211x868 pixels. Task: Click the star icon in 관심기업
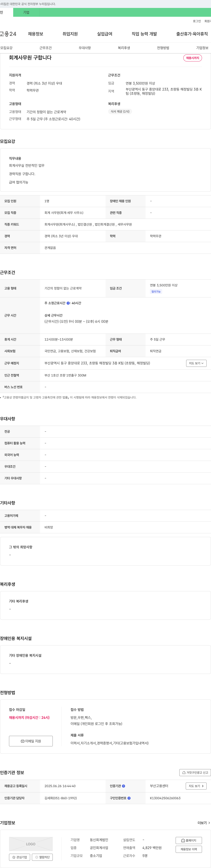pos(14,857)
